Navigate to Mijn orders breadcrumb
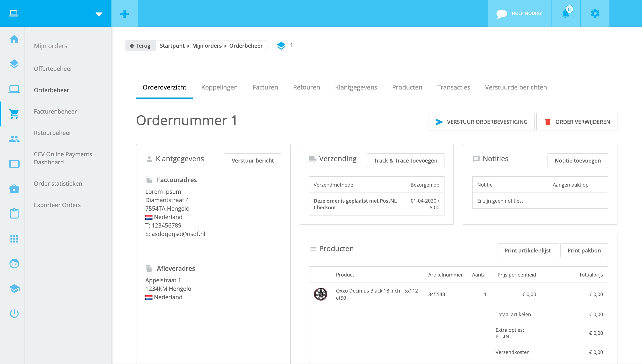The height and width of the screenshot is (364, 642). coord(207,46)
